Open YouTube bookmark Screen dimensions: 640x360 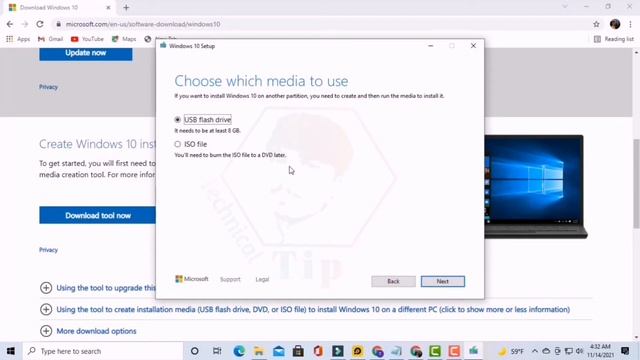[x=87, y=39]
